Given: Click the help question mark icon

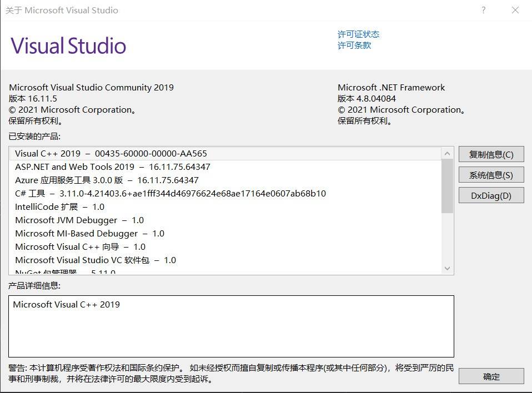Looking at the screenshot, I should [484, 10].
